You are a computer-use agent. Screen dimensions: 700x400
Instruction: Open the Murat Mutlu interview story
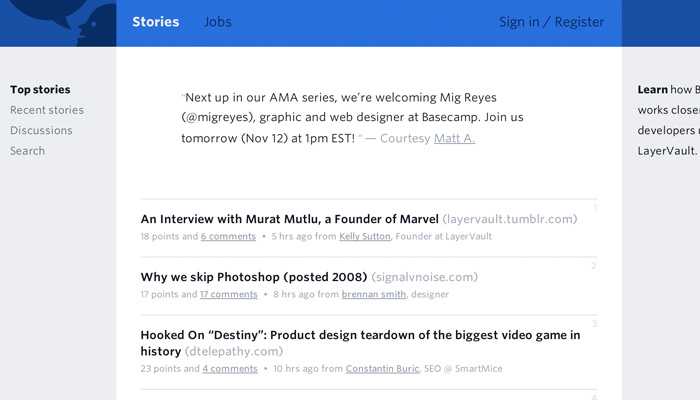pyautogui.click(x=290, y=219)
